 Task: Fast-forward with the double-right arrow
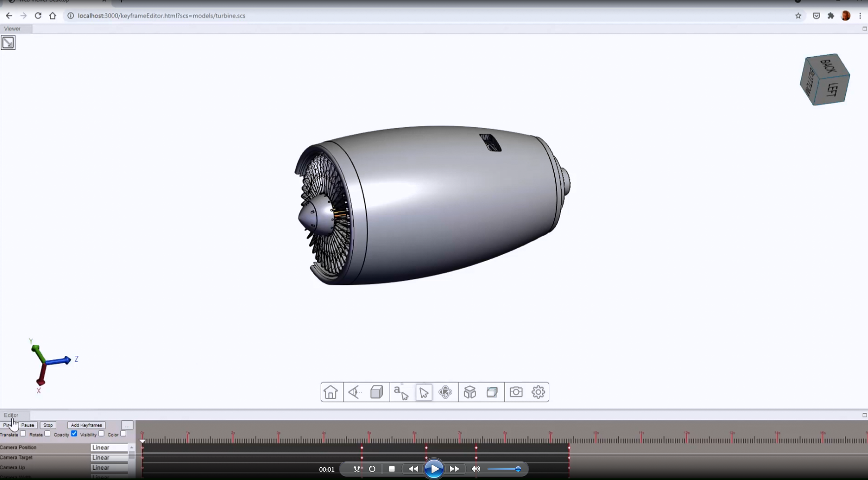(454, 469)
